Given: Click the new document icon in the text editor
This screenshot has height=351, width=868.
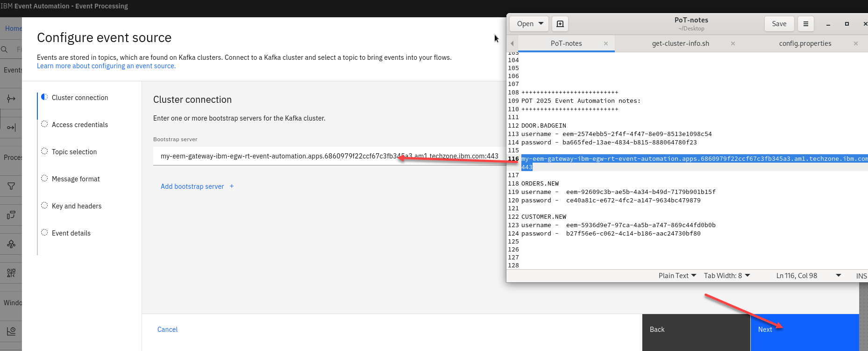Looking at the screenshot, I should 560,24.
